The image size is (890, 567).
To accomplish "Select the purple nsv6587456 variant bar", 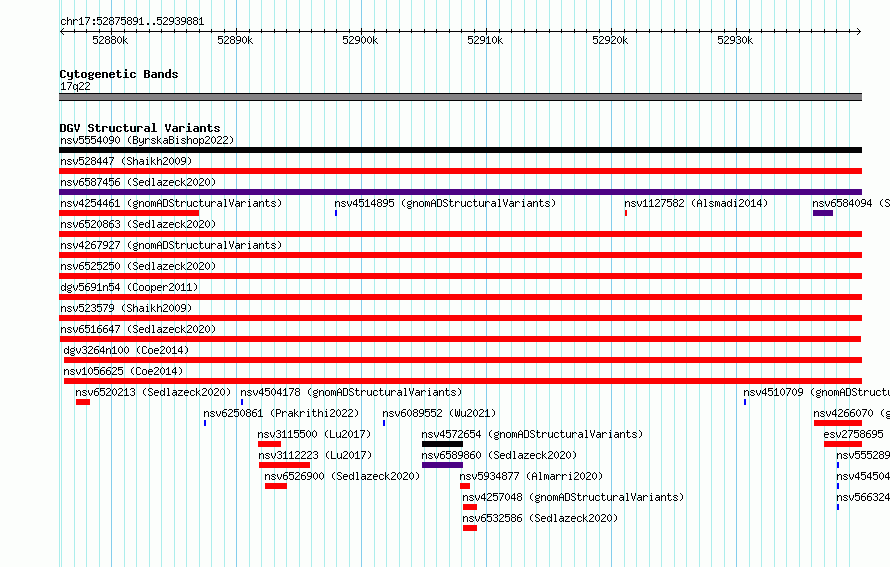I will (460, 192).
